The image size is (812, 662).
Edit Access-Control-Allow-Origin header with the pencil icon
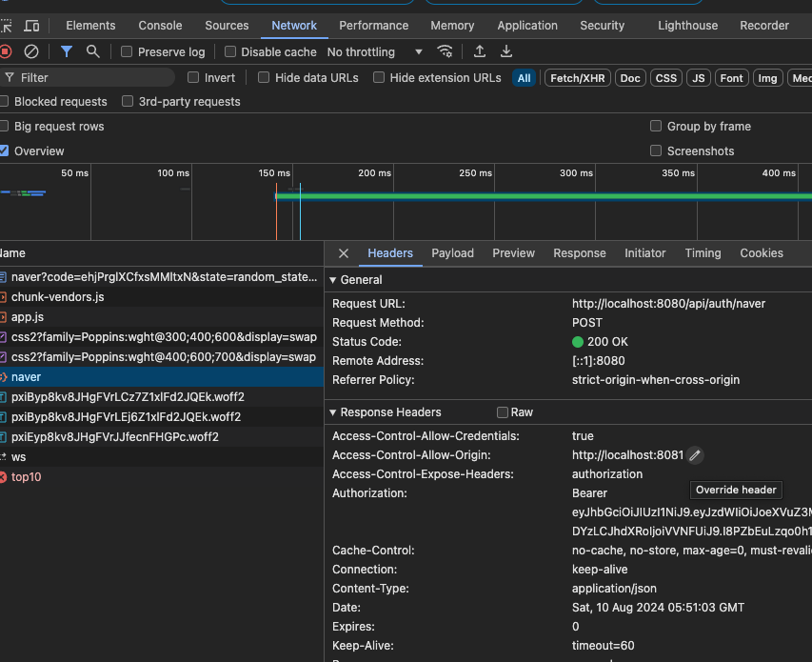pos(695,455)
